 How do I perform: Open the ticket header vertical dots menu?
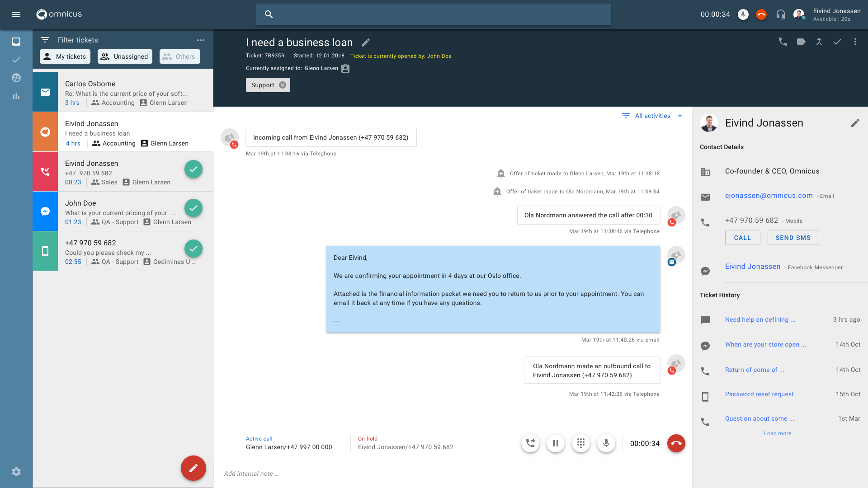pyautogui.click(x=855, y=42)
